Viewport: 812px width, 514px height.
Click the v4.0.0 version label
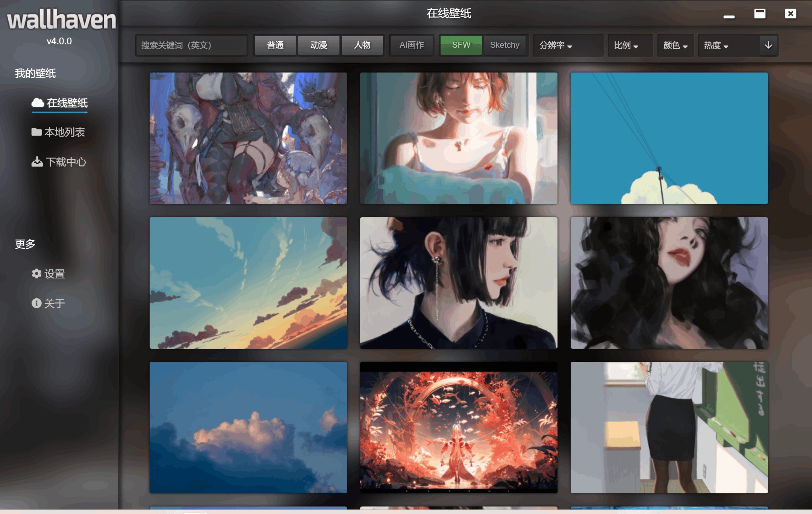click(59, 41)
